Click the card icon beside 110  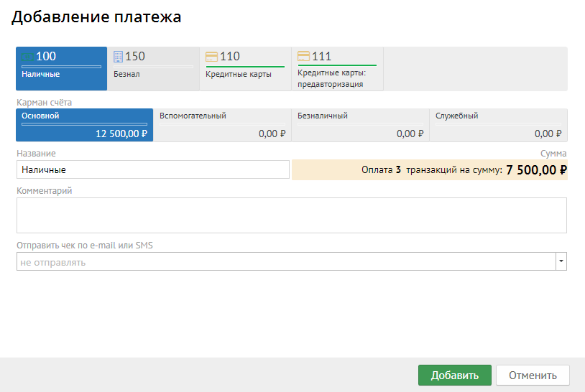pos(211,57)
